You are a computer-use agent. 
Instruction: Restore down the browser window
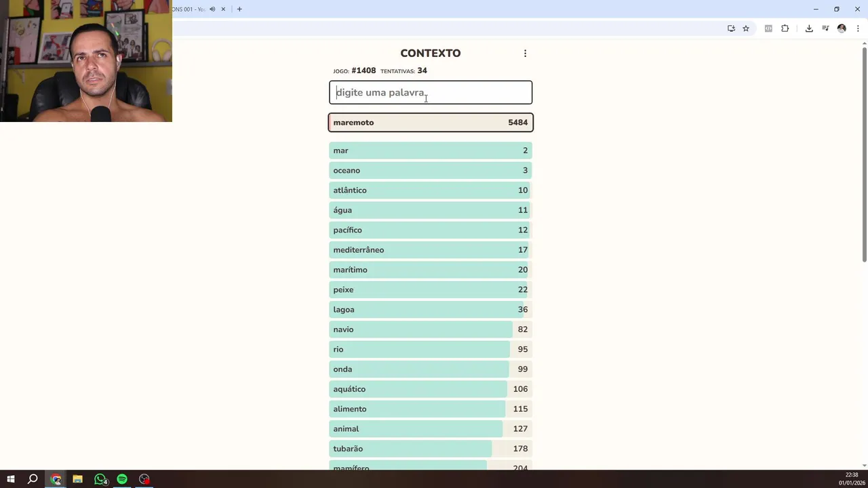[837, 9]
